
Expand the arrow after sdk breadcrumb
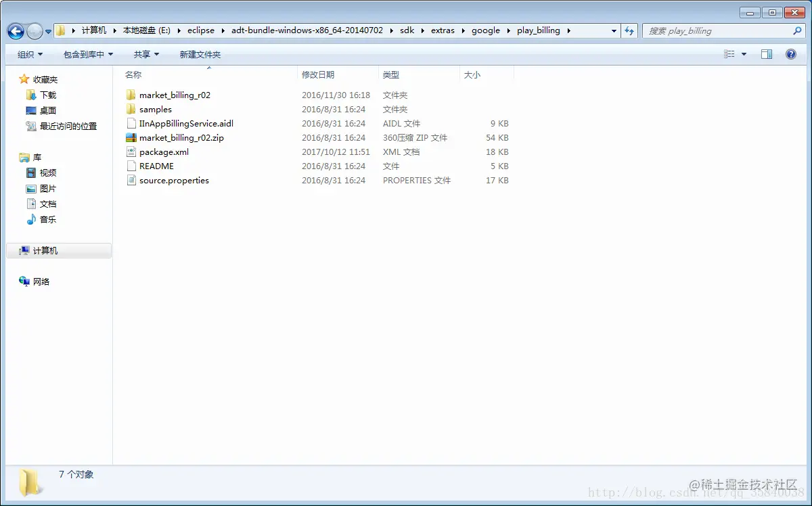click(422, 30)
